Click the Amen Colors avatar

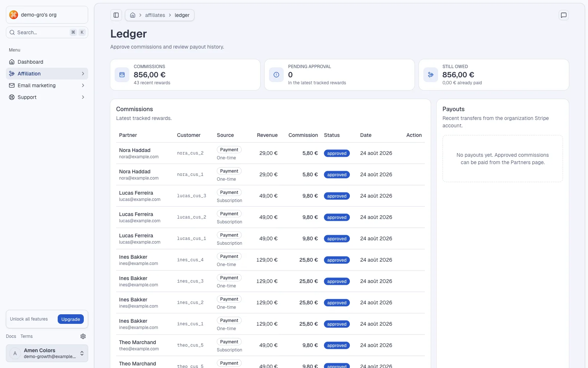click(15, 353)
